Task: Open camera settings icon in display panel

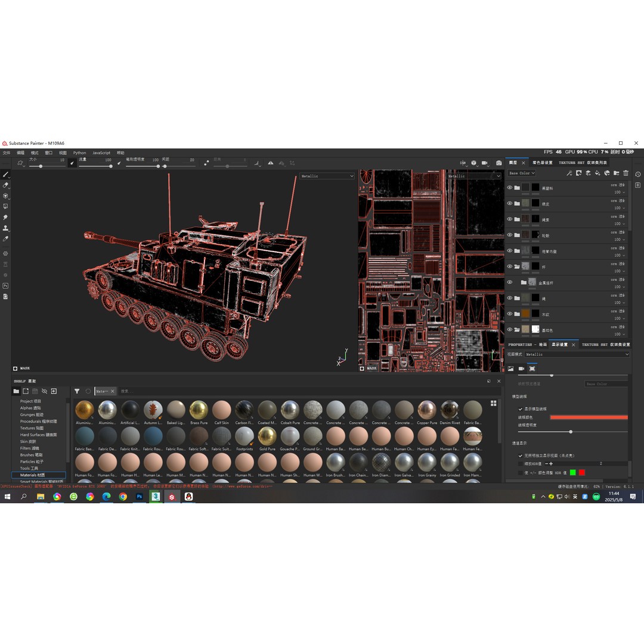Action: pos(522,369)
